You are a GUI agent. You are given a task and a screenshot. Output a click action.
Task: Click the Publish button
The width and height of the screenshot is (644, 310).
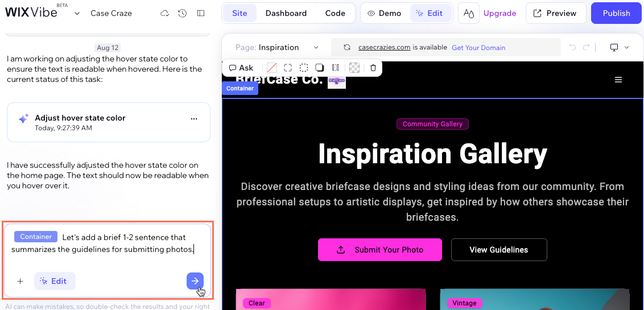tap(616, 13)
